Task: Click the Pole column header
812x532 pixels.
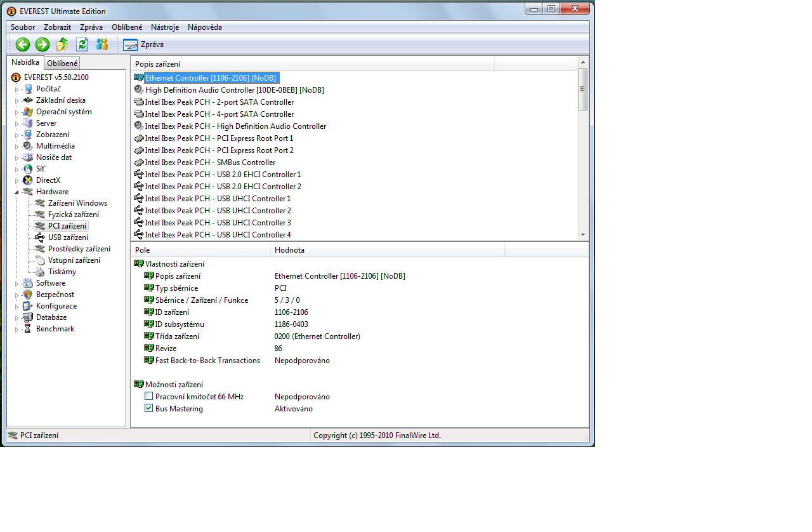Action: coord(200,250)
